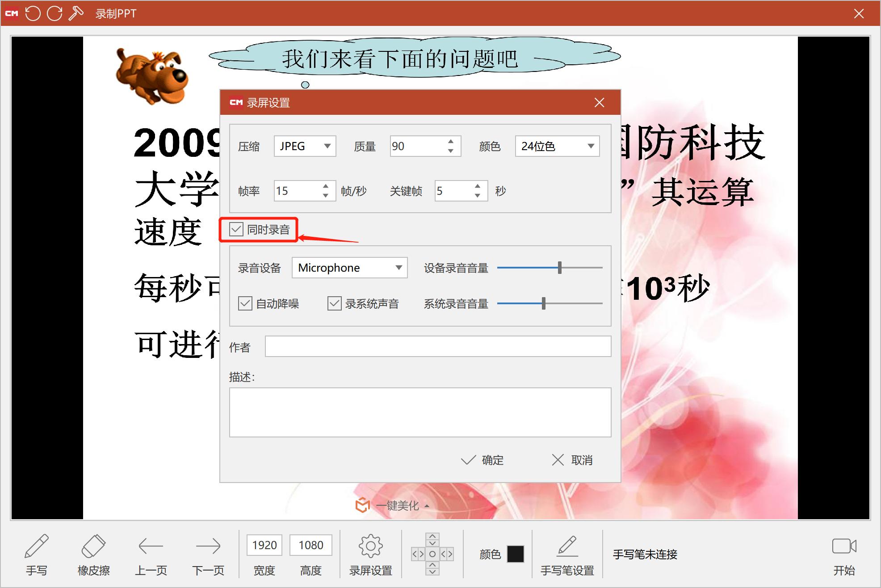Click the redo arrow in the title bar

tap(54, 13)
